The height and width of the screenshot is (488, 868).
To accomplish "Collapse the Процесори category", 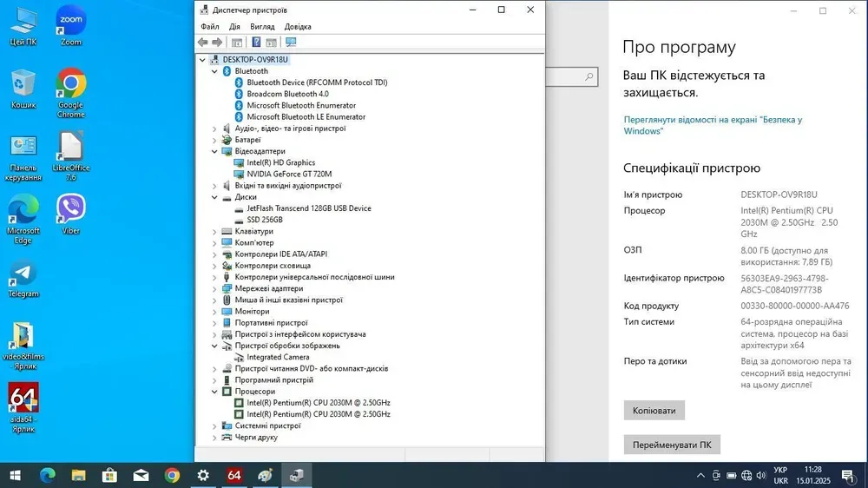I will [214, 392].
